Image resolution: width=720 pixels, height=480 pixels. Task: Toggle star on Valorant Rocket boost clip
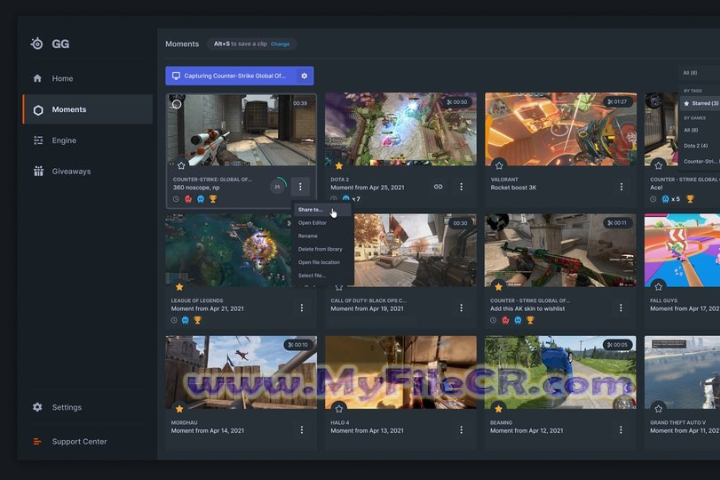(499, 165)
